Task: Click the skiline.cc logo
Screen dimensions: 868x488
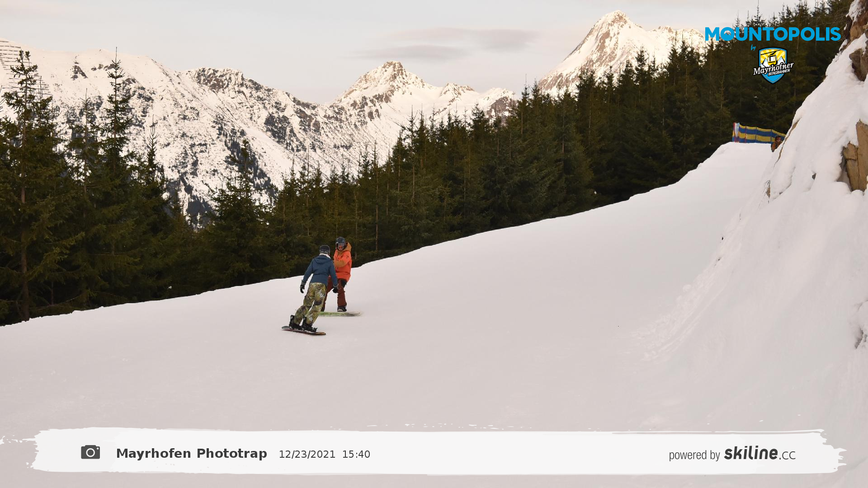Action: 760,453
